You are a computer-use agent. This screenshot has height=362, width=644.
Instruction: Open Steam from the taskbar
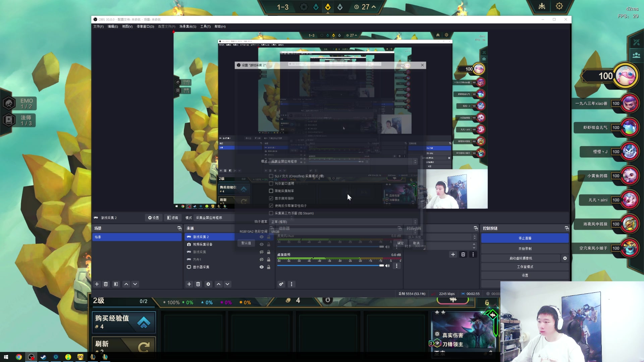(x=44, y=357)
